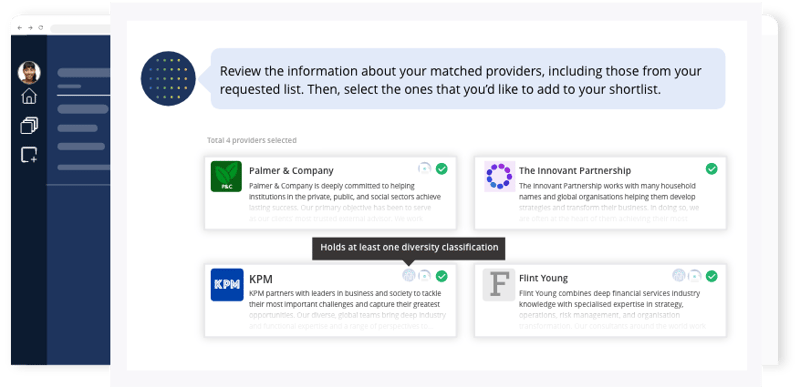The width and height of the screenshot is (800, 387).
Task: Click the circular badge next to KPM's checkmark
Action: [424, 276]
